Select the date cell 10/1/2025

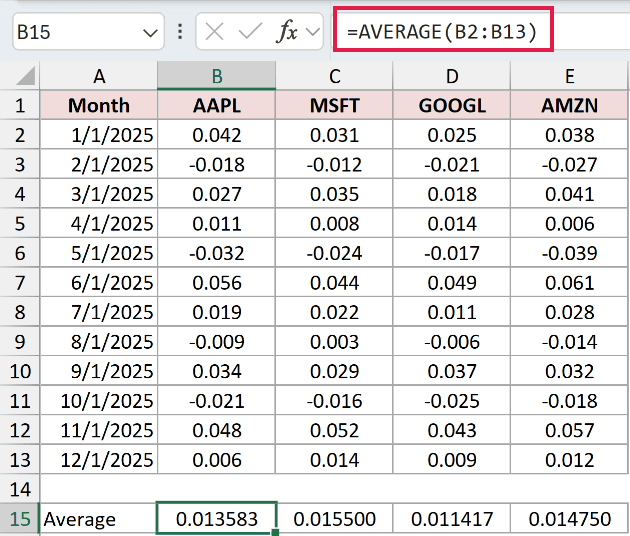[99, 401]
